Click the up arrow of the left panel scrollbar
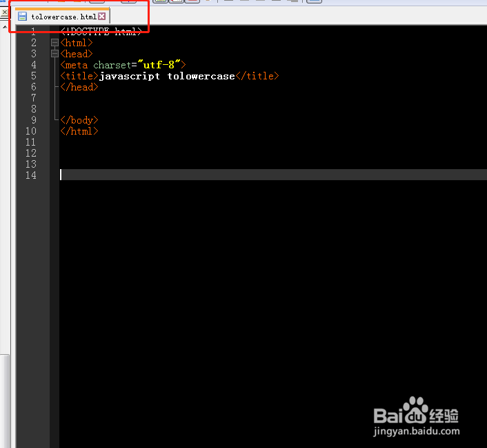The image size is (487, 448). coord(5,28)
